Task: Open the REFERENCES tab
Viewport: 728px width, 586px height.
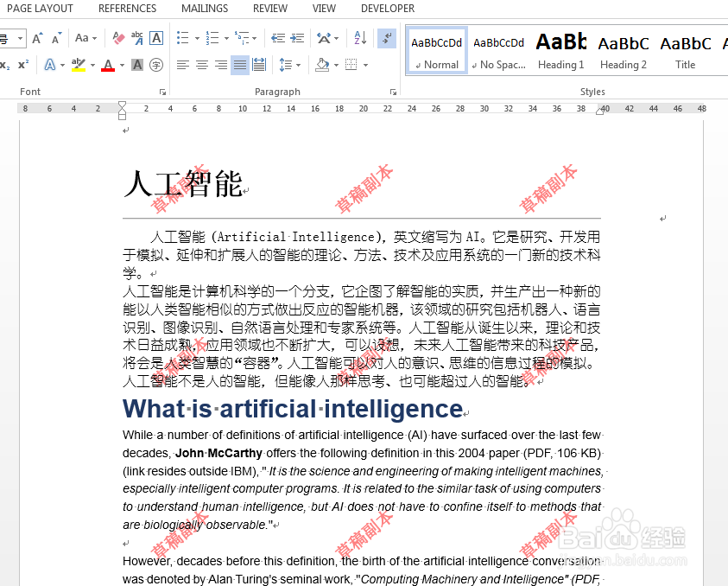Action: 127,9
